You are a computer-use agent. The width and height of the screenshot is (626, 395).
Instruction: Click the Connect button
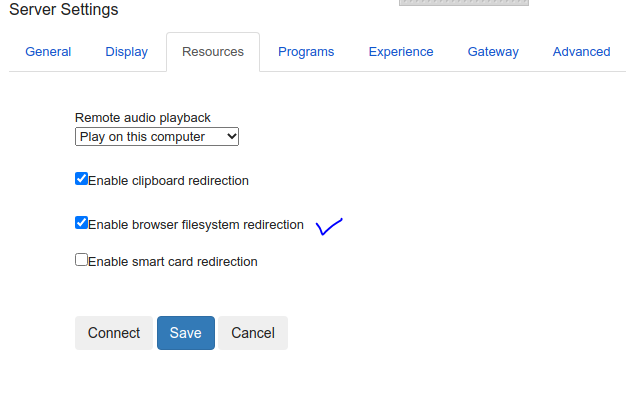click(114, 333)
